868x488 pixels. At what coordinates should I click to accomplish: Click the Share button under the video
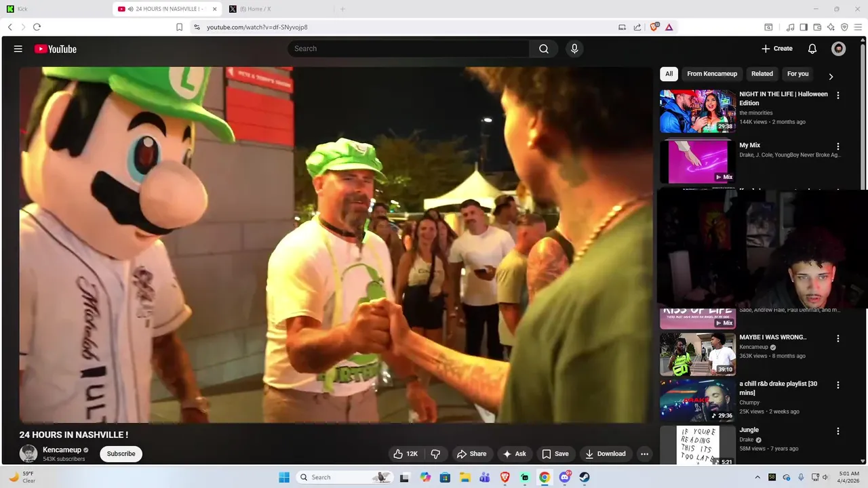(x=471, y=454)
